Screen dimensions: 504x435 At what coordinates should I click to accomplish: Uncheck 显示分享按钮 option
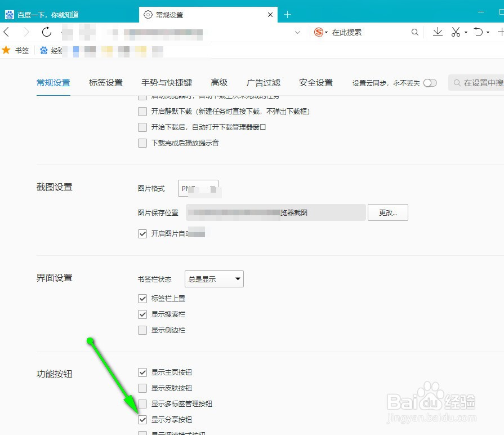pos(142,420)
